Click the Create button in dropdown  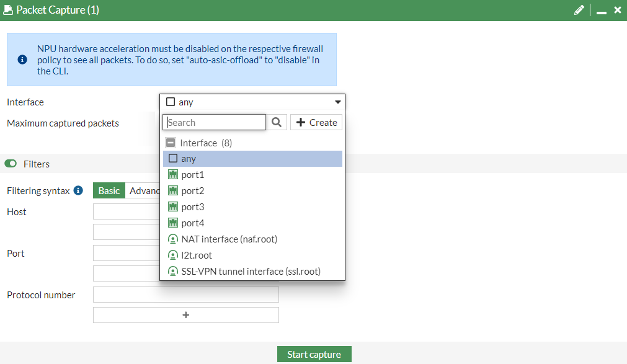pos(316,122)
